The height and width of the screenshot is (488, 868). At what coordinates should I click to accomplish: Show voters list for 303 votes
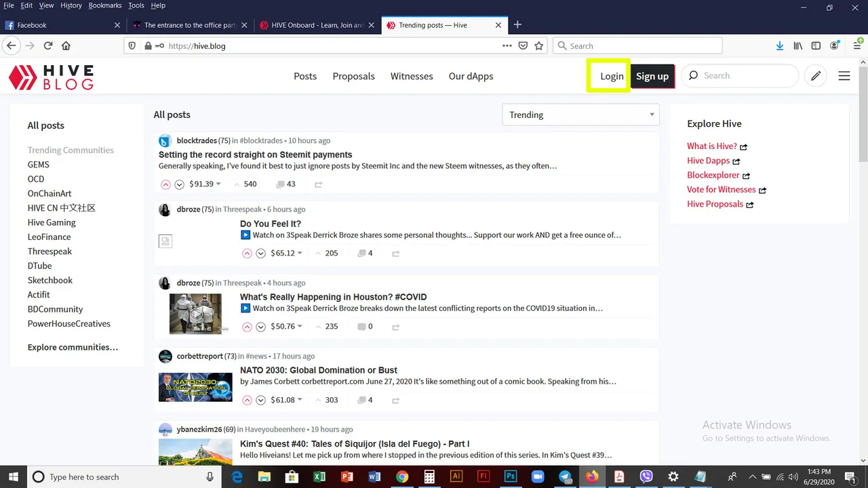click(332, 400)
